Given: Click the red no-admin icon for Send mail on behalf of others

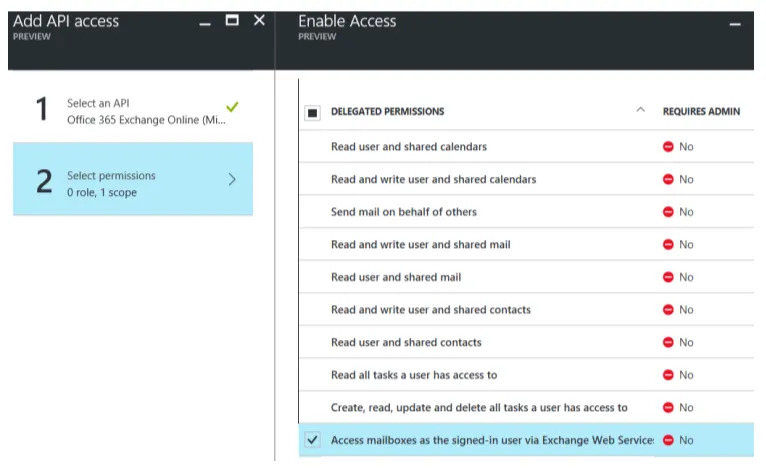Looking at the screenshot, I should point(668,212).
